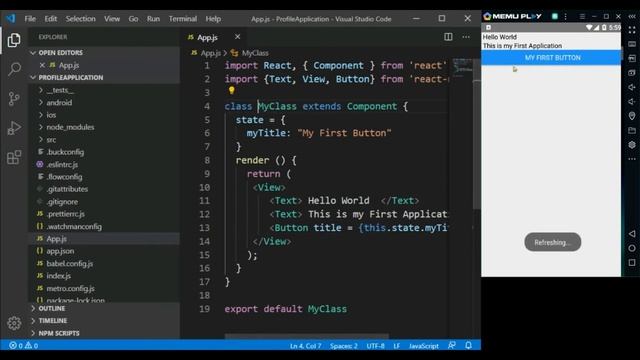Screen dimensions: 640x360
Task: Click MEmu sidebar more options ellipsis
Action: [x=632, y=159]
